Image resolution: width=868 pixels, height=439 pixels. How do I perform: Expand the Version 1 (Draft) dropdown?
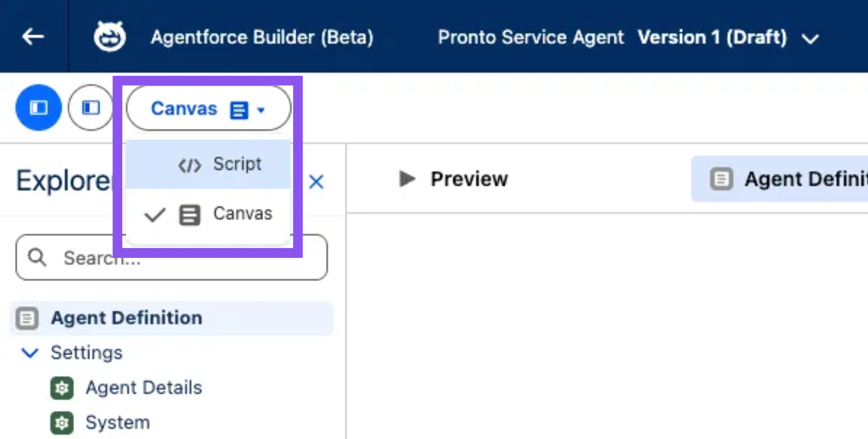810,38
